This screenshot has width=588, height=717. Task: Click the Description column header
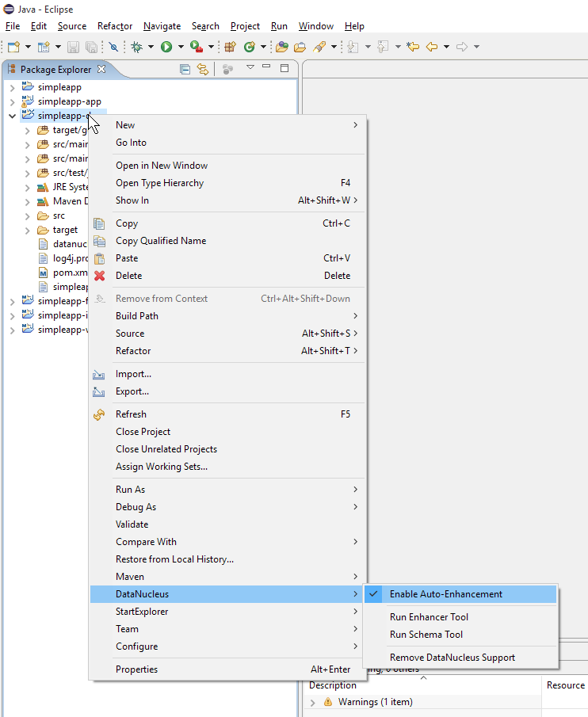coord(422,685)
